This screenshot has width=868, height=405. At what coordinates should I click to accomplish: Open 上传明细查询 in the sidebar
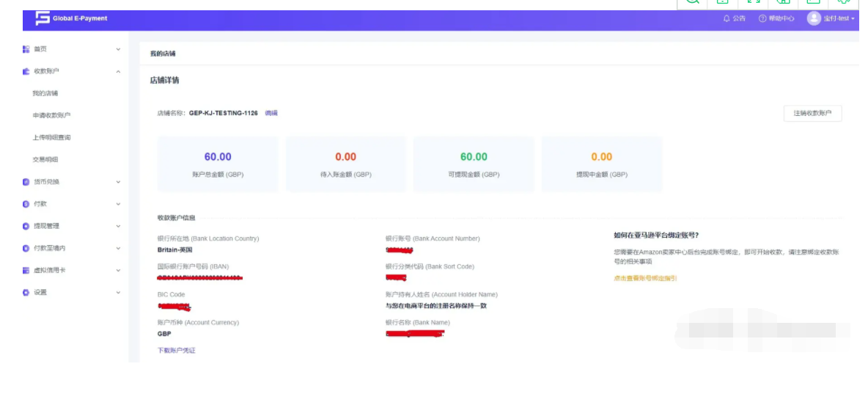point(51,137)
